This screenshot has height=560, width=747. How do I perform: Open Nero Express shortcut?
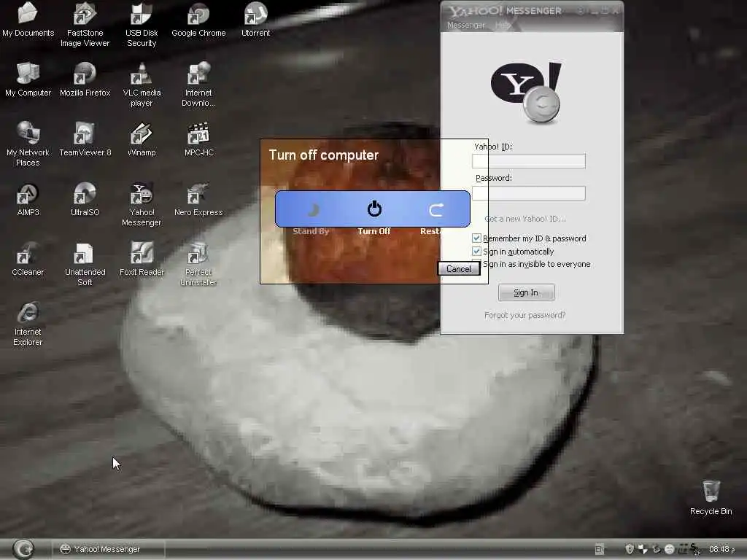pyautogui.click(x=198, y=199)
